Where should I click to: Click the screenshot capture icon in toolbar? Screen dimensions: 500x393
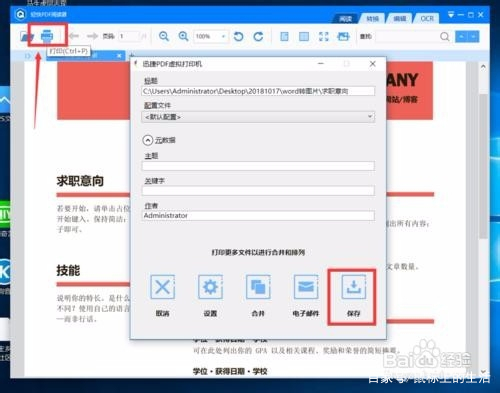click(x=343, y=36)
